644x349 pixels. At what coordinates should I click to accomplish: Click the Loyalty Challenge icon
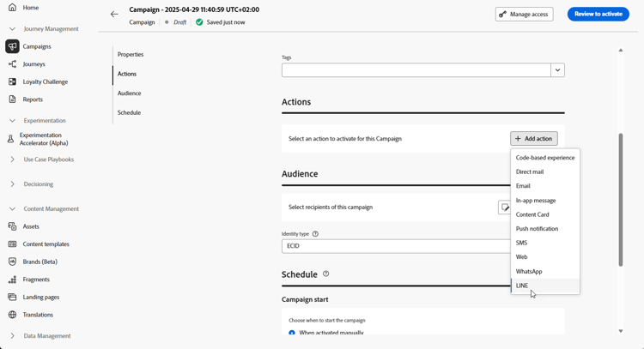tap(12, 82)
